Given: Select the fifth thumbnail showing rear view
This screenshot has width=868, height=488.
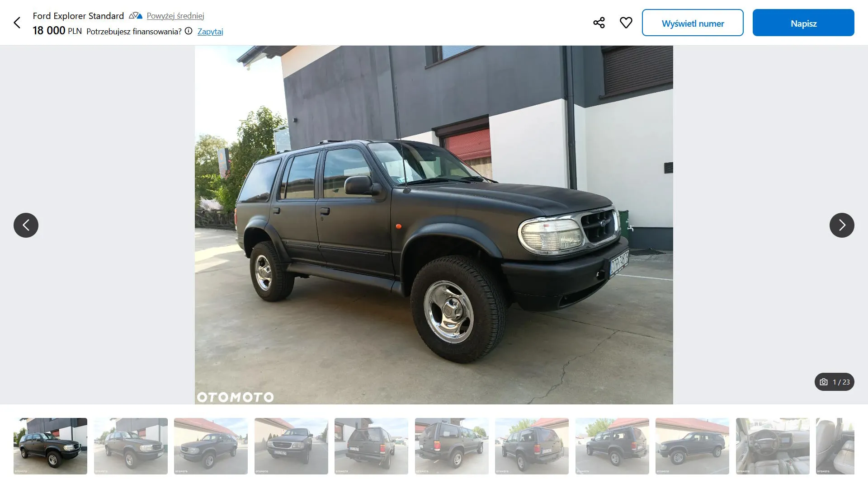Looking at the screenshot, I should coord(371,446).
